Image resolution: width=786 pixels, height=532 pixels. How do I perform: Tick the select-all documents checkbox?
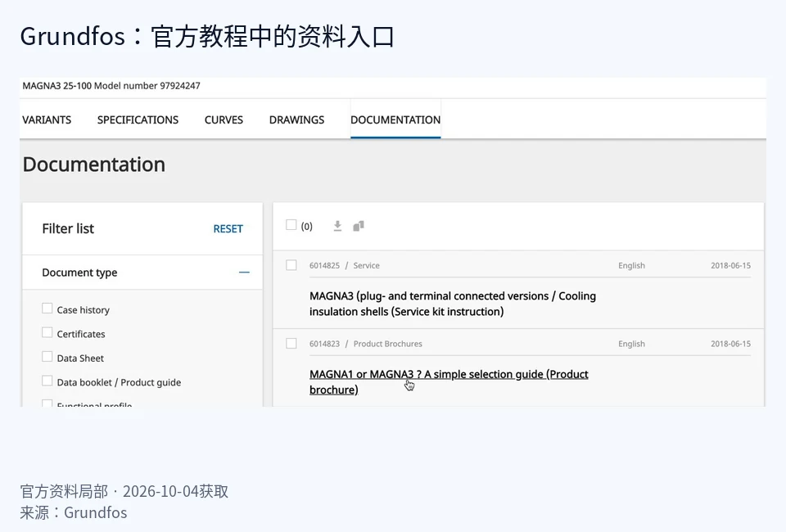(x=291, y=225)
